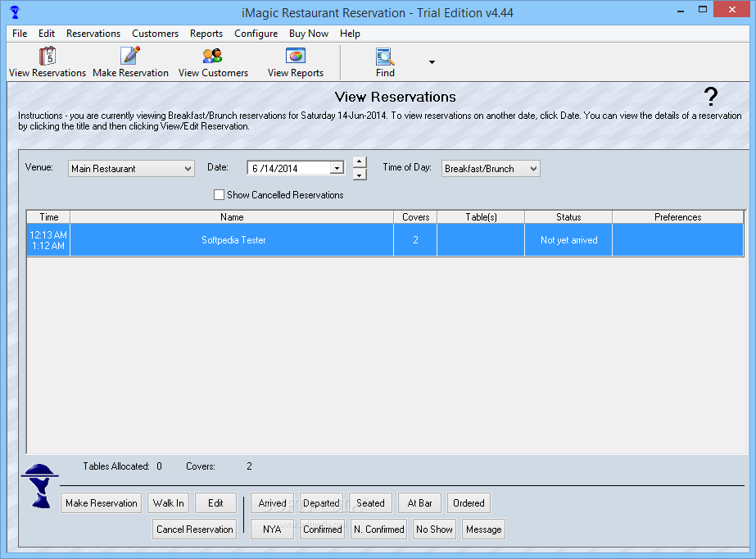756x559 pixels.
Task: Open the Time of Day dropdown
Action: point(491,168)
